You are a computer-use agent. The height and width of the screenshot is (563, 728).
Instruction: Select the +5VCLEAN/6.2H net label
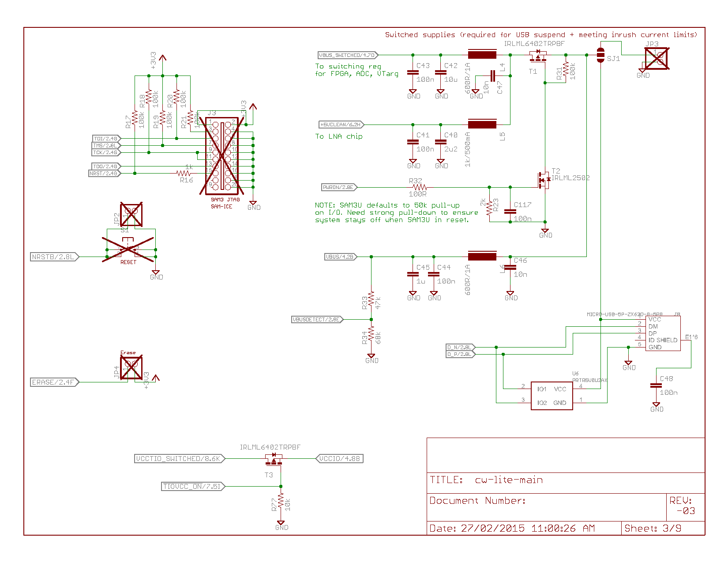click(x=342, y=125)
